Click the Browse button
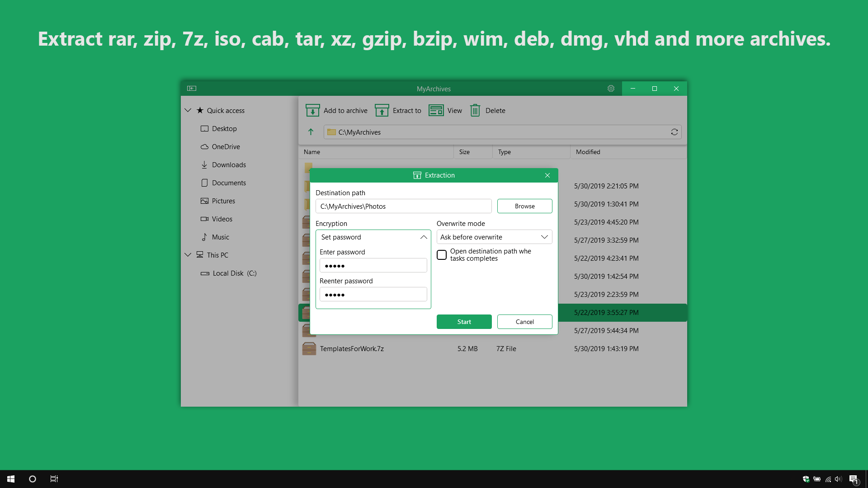This screenshot has height=488, width=868. coord(524,206)
